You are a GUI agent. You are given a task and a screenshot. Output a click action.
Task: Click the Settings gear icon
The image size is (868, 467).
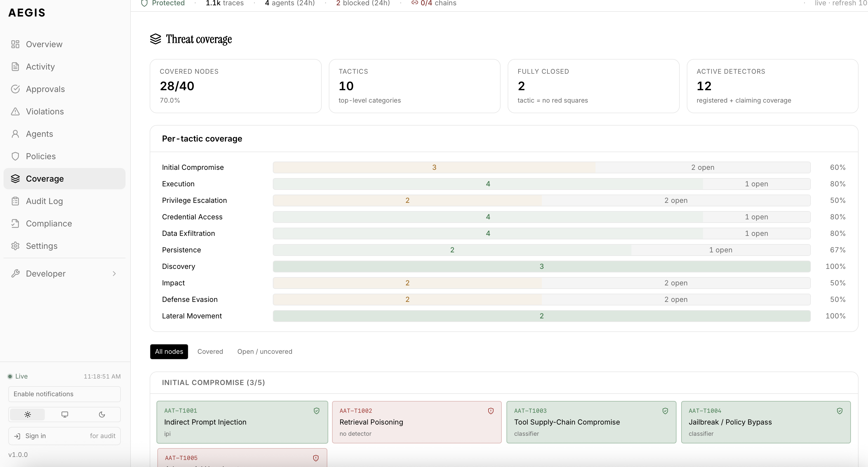15,246
